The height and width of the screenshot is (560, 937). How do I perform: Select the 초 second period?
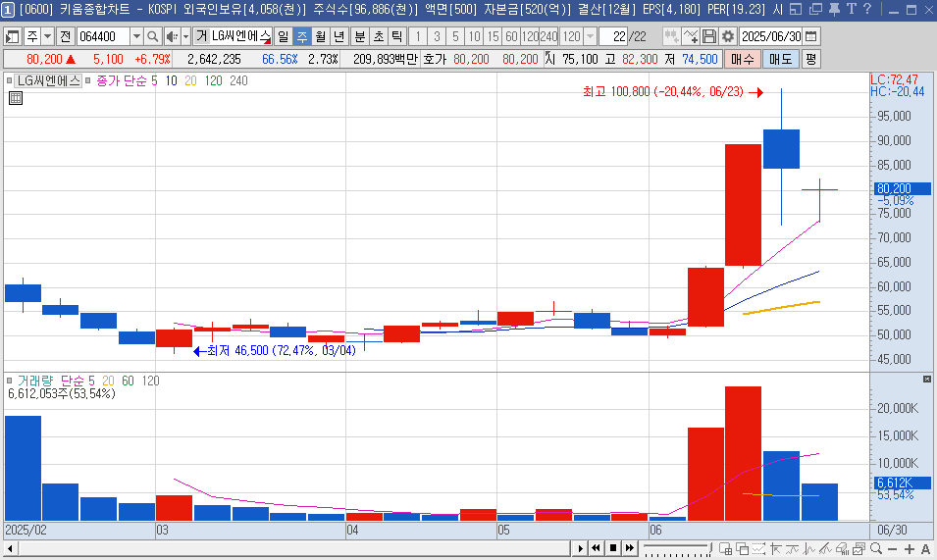pos(379,36)
